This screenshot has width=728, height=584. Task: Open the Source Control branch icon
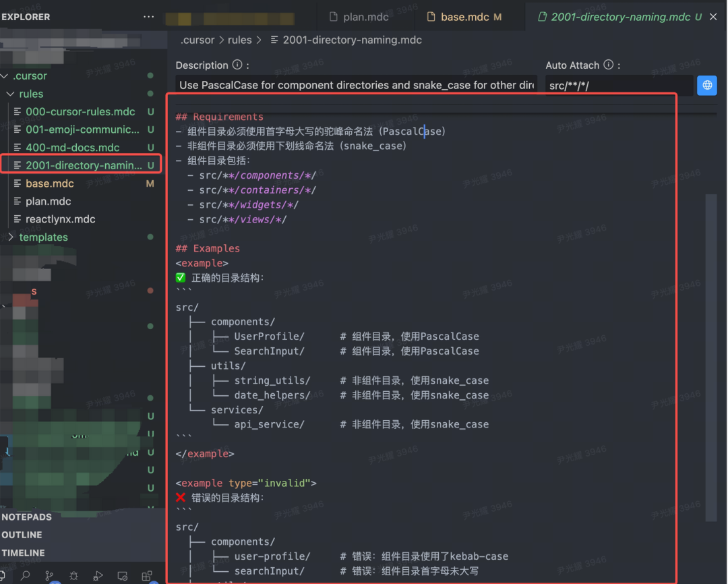[49, 576]
